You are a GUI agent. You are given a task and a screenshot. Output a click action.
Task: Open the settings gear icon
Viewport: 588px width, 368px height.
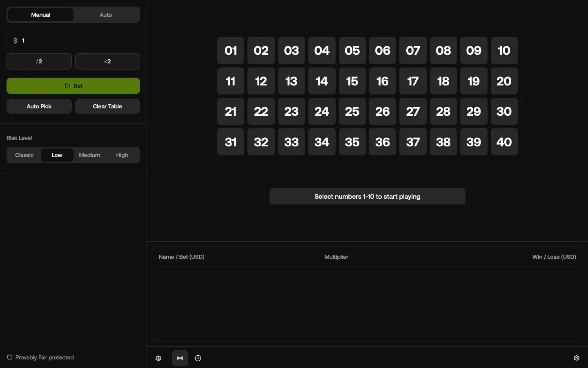click(577, 358)
